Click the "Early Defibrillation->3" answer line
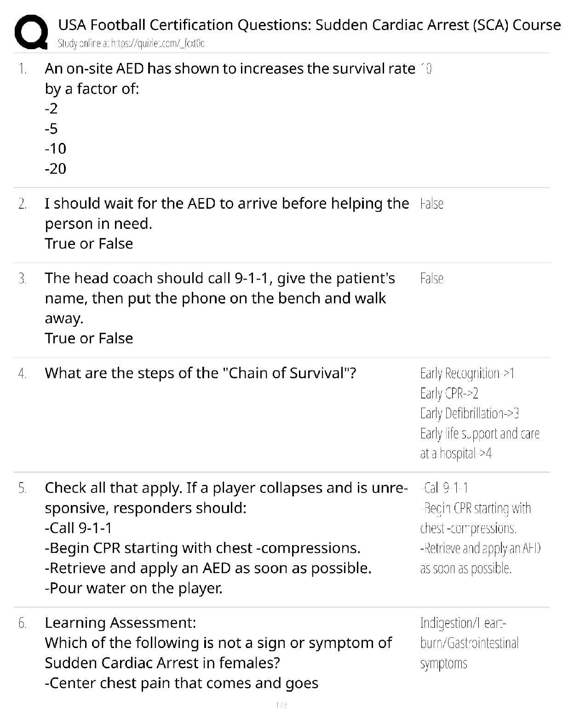 (x=469, y=413)
